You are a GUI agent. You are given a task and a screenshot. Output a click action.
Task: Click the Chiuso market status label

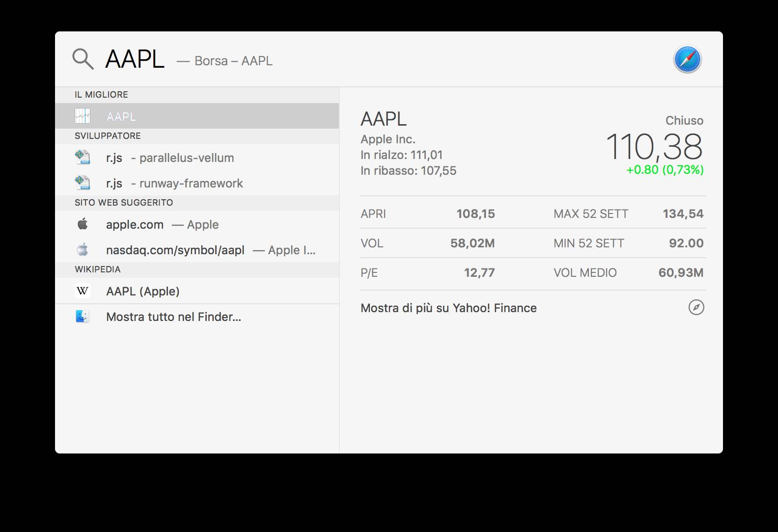(x=684, y=120)
